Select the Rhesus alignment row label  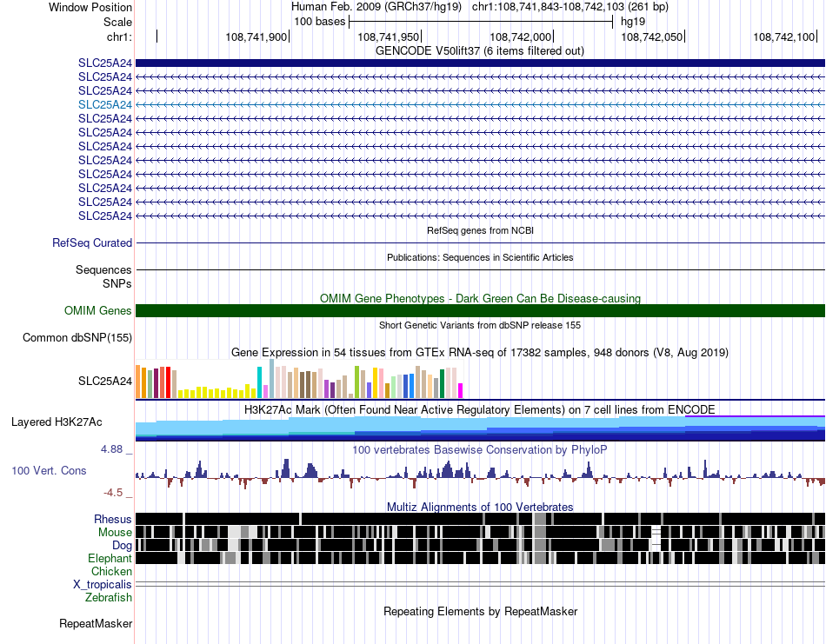(x=112, y=519)
